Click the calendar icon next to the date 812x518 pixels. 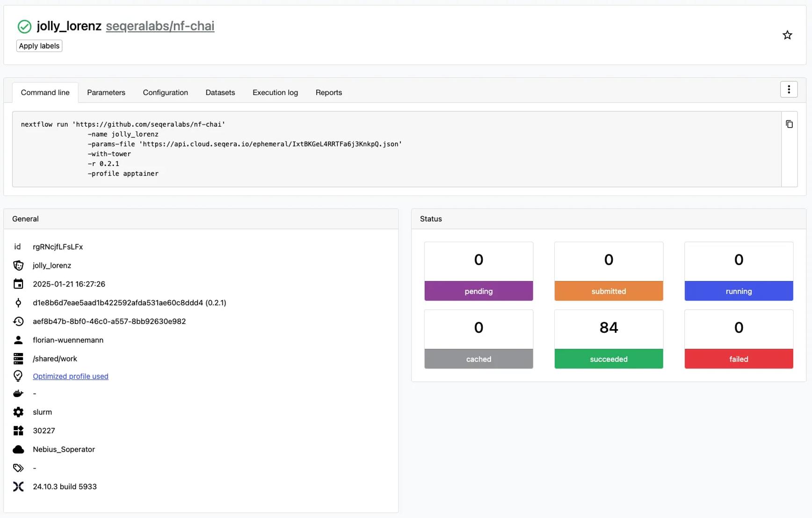[x=18, y=284]
